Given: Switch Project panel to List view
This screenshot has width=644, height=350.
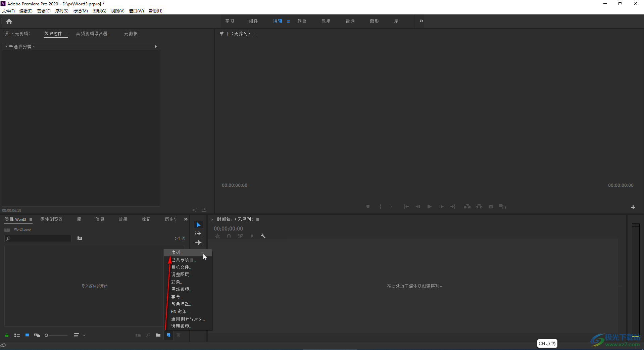Looking at the screenshot, I should (17, 335).
